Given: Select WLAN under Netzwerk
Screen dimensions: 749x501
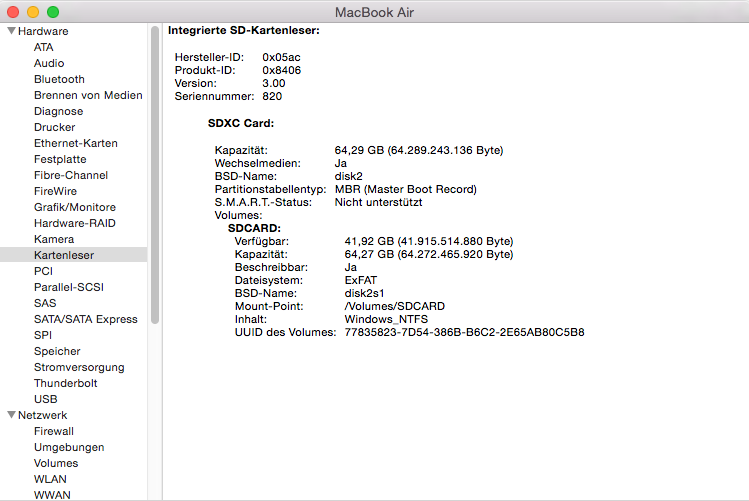Looking at the screenshot, I should pyautogui.click(x=50, y=479).
